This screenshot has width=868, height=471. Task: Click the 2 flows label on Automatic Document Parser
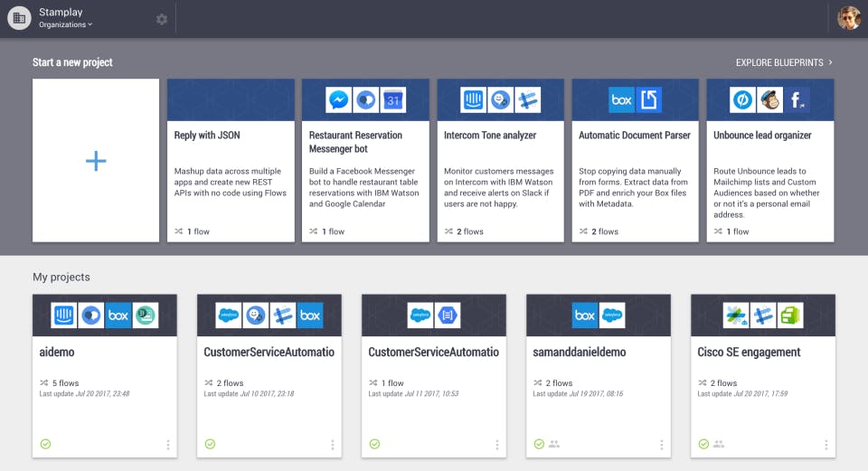coord(605,231)
